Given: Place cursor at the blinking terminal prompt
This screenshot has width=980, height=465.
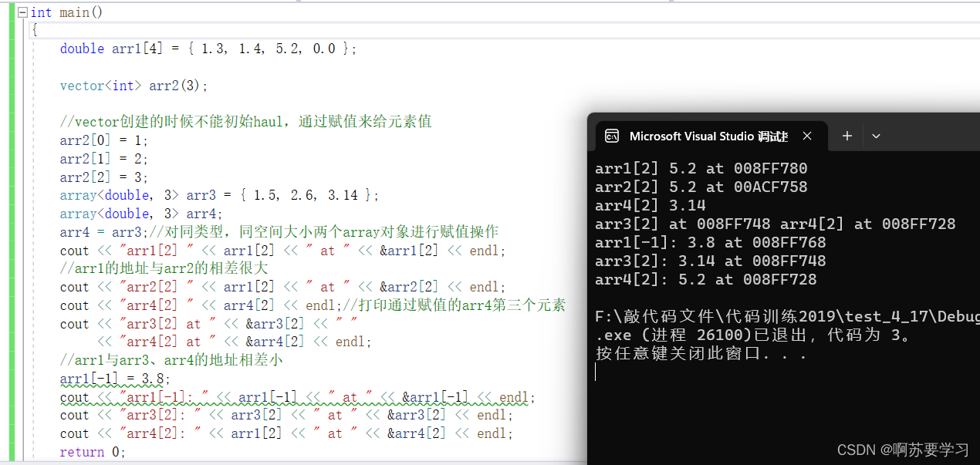Looking at the screenshot, I should point(596,372).
